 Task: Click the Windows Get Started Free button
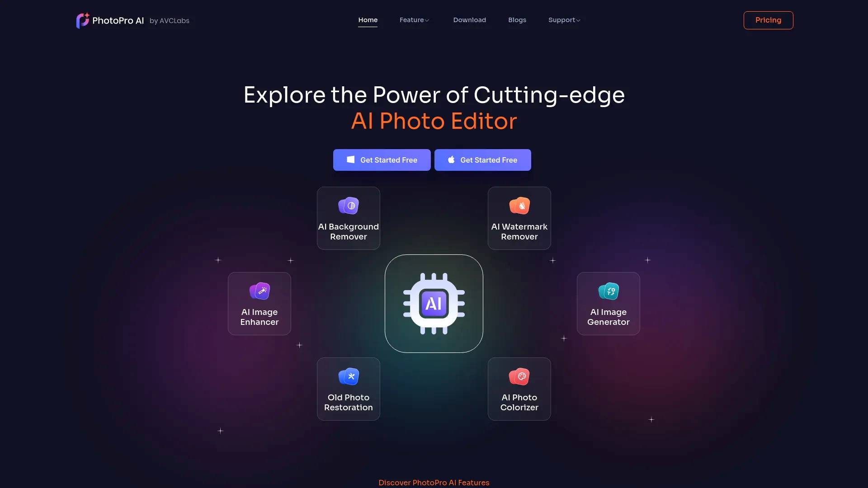(x=381, y=160)
